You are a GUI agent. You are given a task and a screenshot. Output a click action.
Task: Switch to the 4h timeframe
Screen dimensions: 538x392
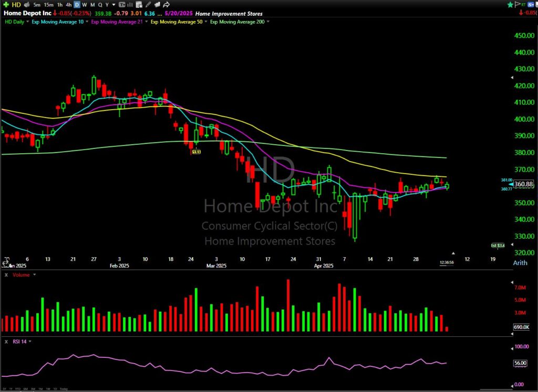point(69,5)
